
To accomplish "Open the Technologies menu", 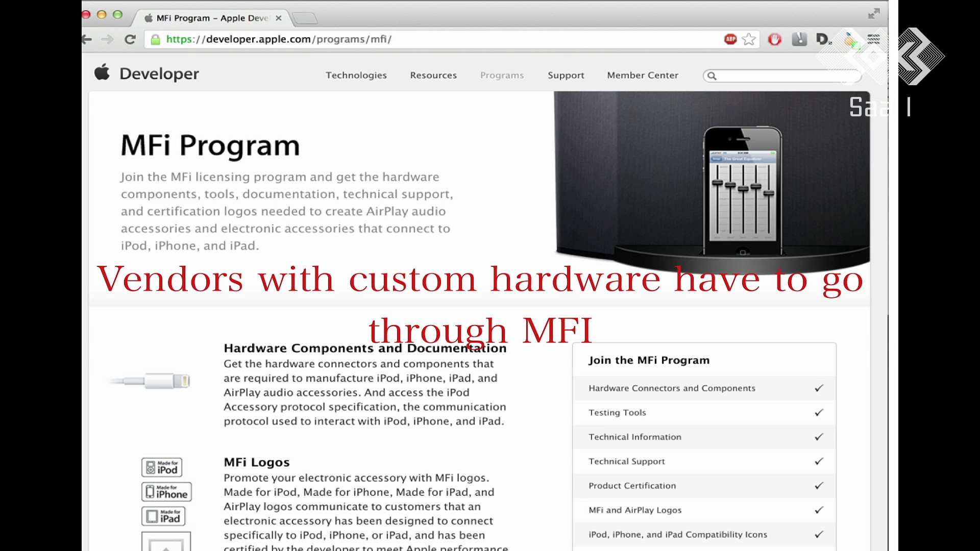I will [356, 75].
